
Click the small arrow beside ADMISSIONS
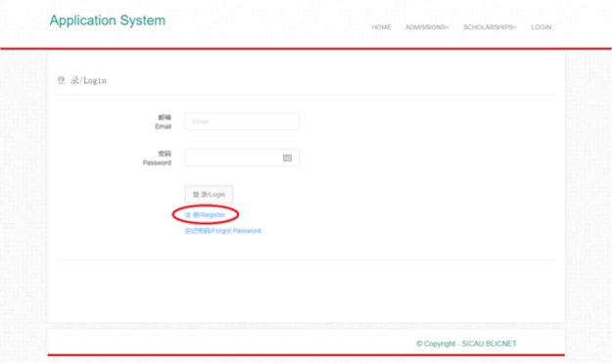click(447, 27)
